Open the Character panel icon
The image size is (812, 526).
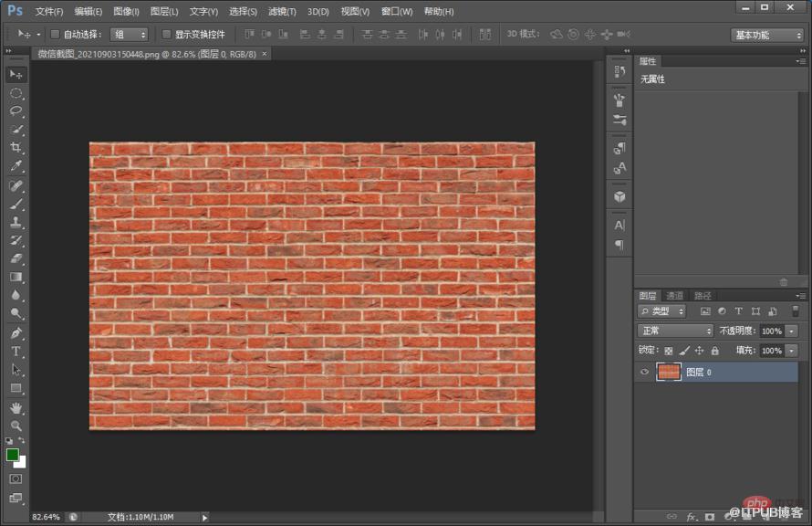click(619, 226)
